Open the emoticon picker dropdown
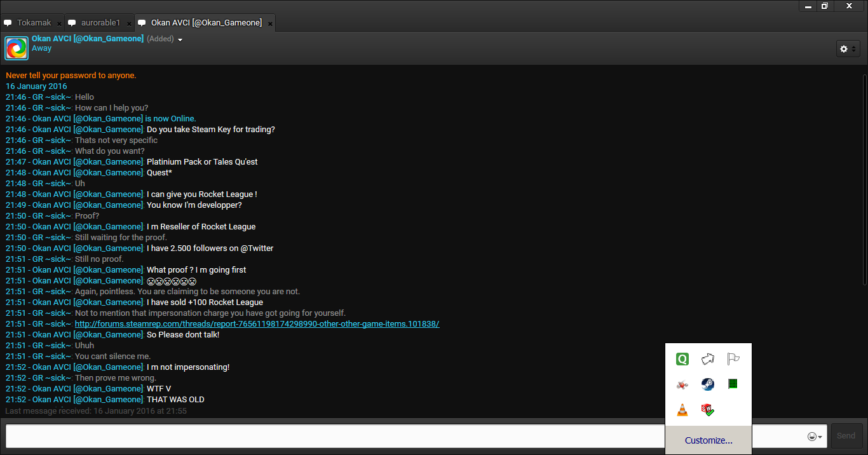This screenshot has width=868, height=455. click(815, 437)
